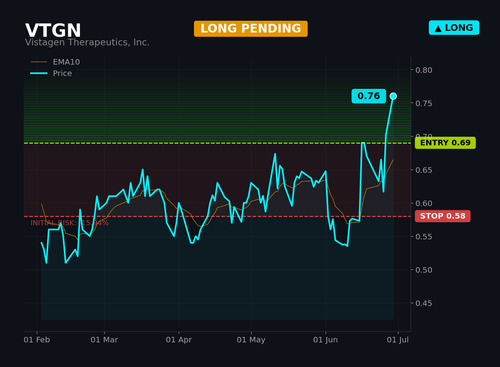The image size is (500, 367).
Task: Click the STOP 0.58 label
Action: click(443, 216)
